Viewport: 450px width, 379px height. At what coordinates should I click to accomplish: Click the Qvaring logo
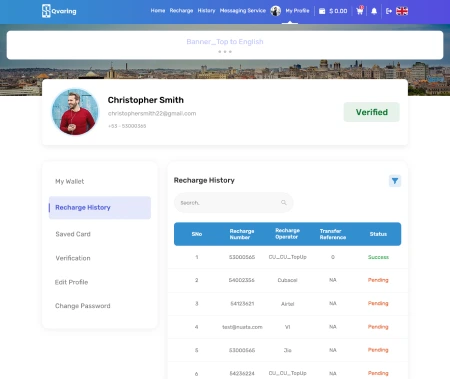(x=59, y=11)
